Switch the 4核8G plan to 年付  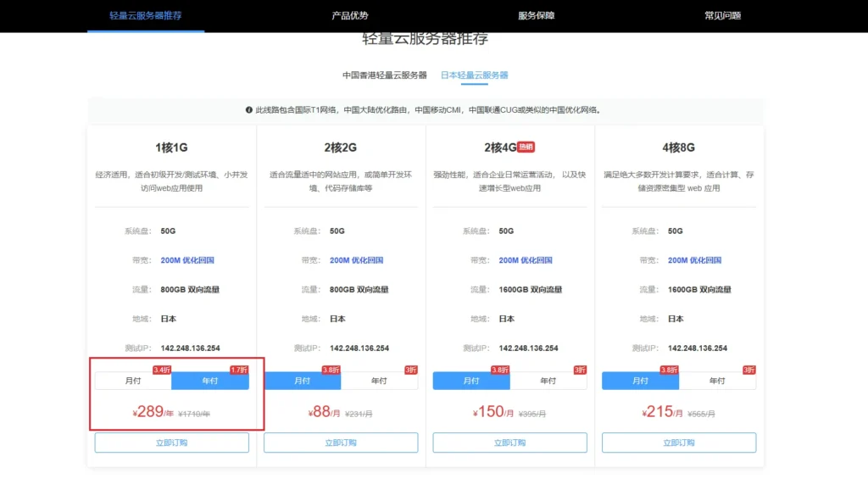(717, 381)
